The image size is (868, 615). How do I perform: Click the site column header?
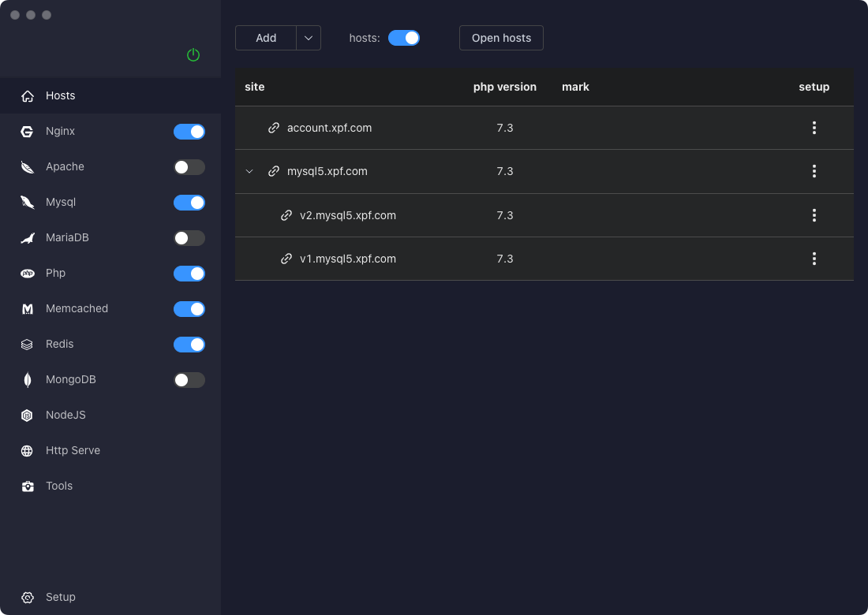[x=255, y=87]
